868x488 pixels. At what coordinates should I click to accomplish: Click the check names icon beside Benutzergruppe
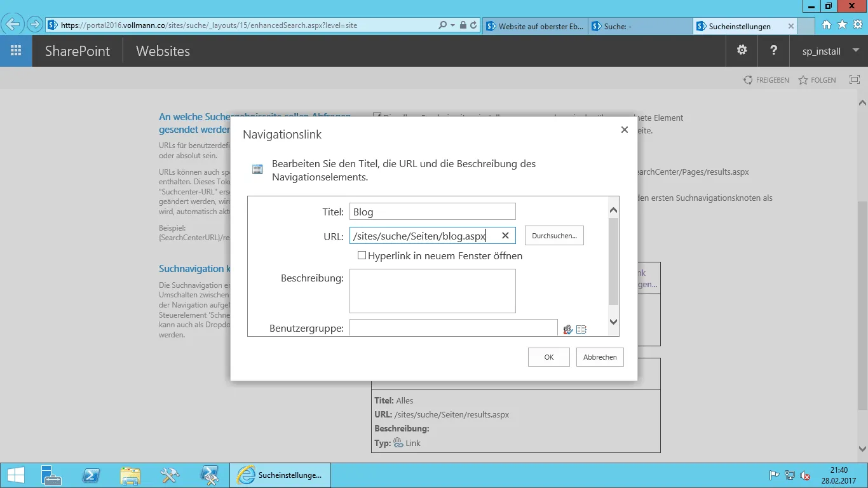[568, 329]
